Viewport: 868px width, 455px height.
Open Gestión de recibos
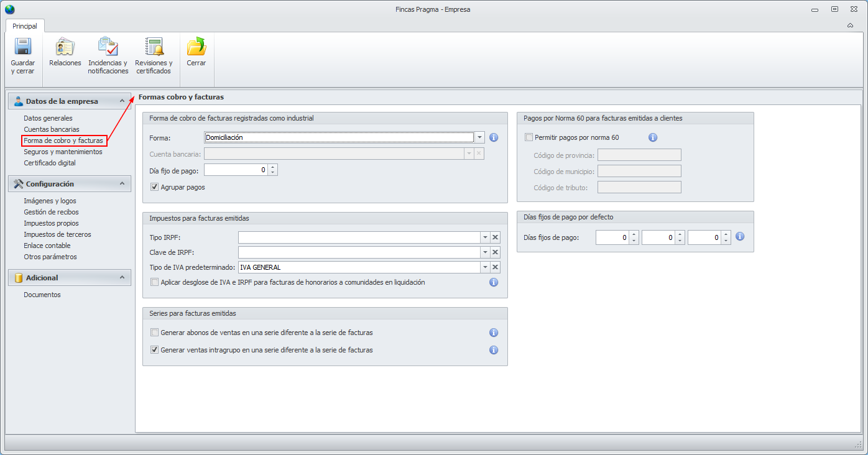(x=51, y=212)
